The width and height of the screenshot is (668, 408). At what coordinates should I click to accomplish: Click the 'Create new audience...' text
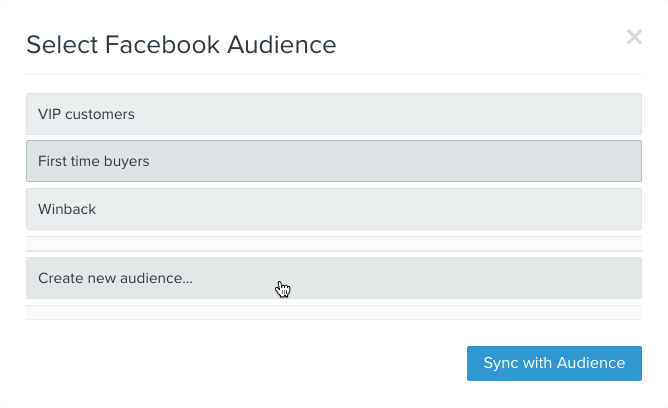coord(115,278)
